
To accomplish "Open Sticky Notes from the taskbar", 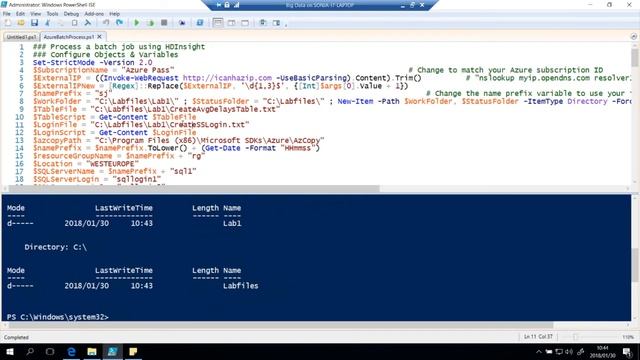I will pos(133,351).
